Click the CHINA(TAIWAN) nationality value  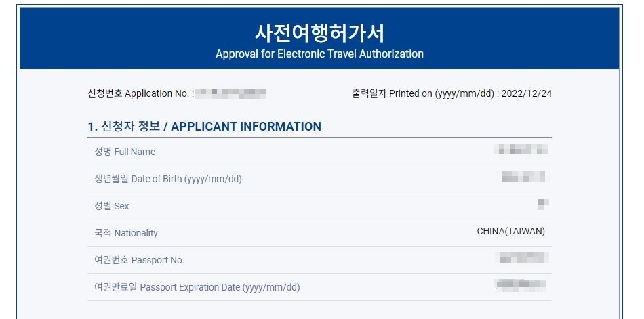point(511,231)
